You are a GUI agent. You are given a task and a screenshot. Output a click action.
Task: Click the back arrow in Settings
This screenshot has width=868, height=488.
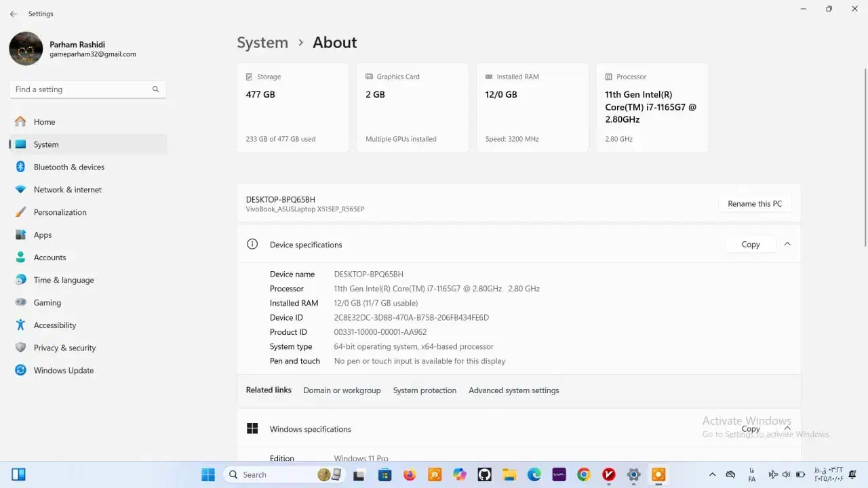pyautogui.click(x=14, y=14)
